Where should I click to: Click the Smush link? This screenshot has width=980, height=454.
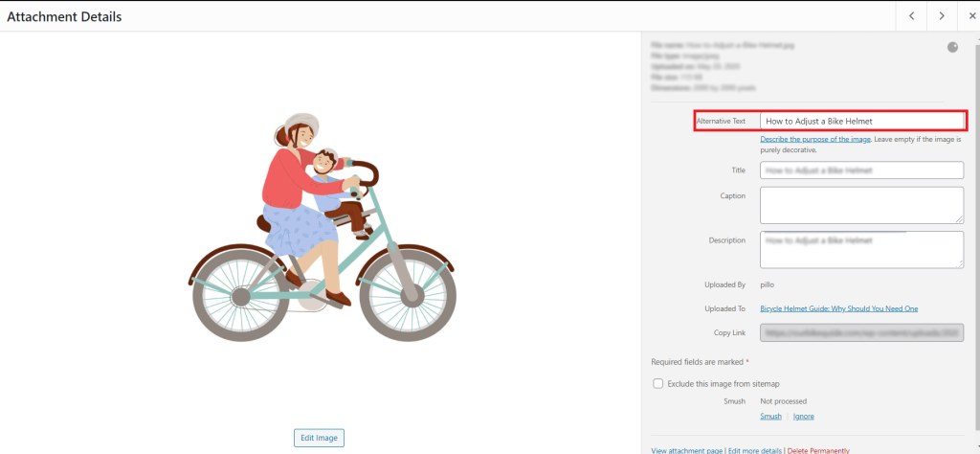tap(770, 417)
